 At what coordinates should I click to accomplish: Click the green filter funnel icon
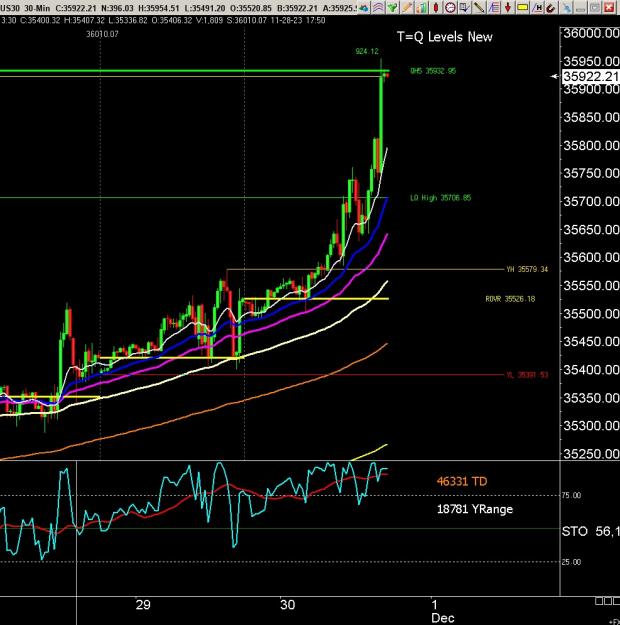(x=392, y=8)
